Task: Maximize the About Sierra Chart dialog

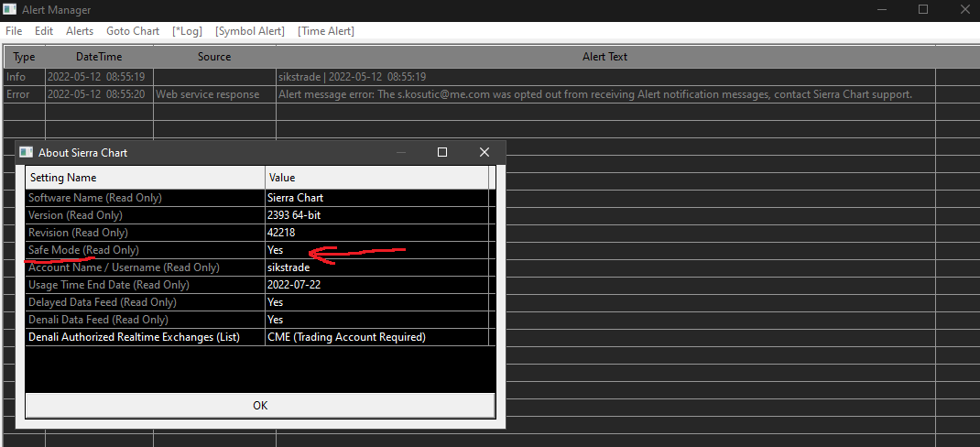Action: click(x=441, y=152)
